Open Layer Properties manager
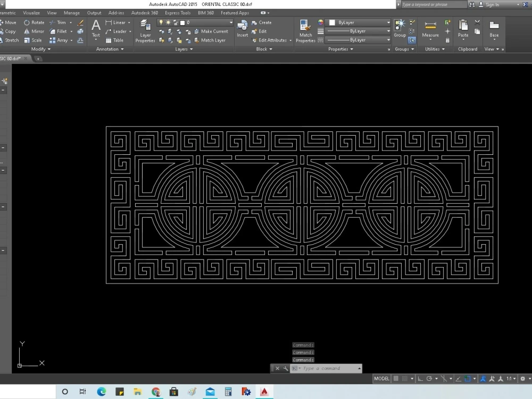This screenshot has height=399, width=532. (145, 31)
